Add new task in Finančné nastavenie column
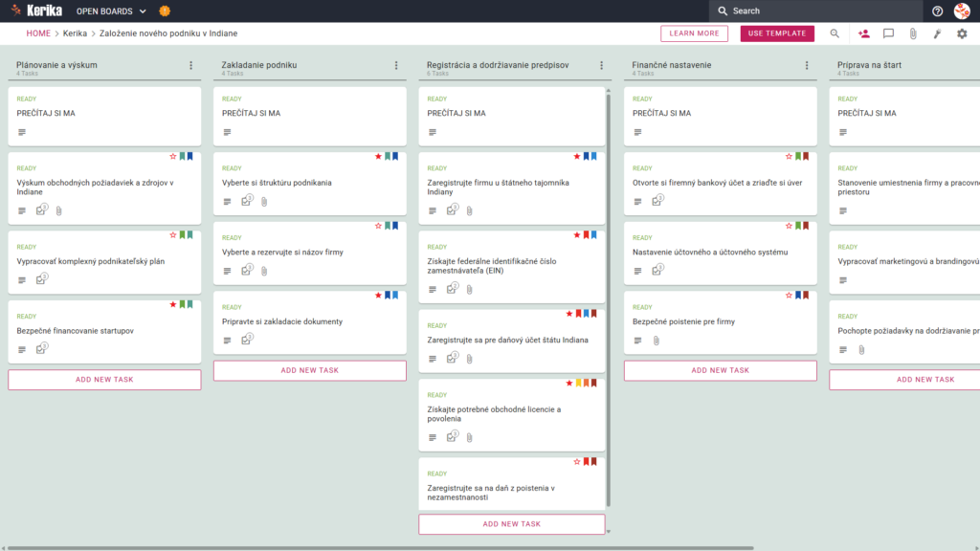The height and width of the screenshot is (551, 980). [x=720, y=370]
